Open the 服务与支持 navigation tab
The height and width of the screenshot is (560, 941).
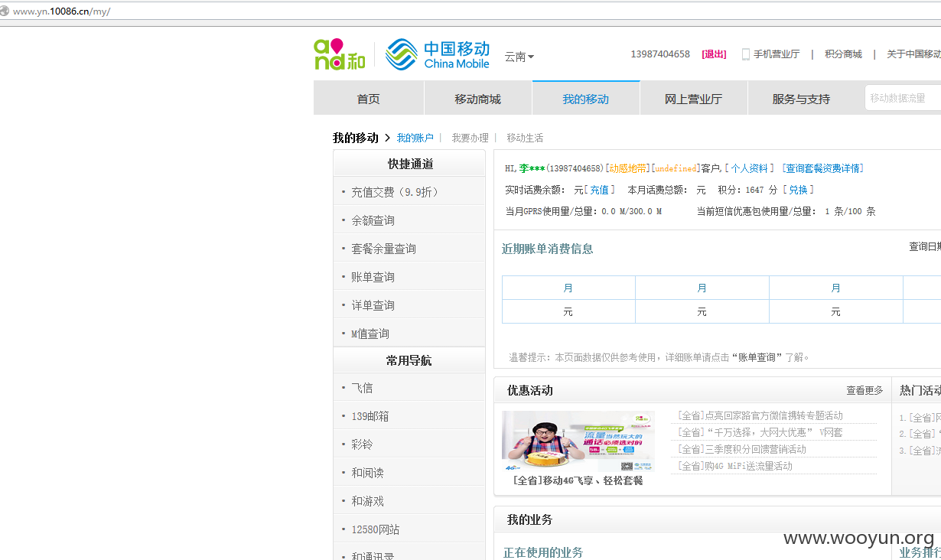tap(801, 99)
